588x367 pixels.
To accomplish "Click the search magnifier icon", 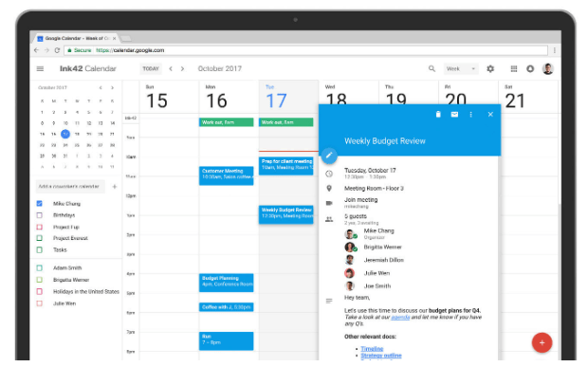I will point(432,68).
